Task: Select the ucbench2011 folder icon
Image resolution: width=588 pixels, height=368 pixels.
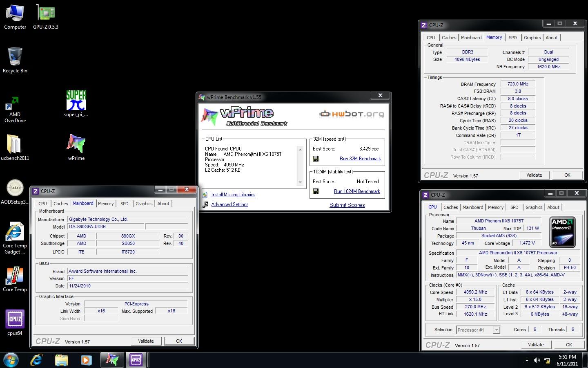Action: click(x=15, y=147)
